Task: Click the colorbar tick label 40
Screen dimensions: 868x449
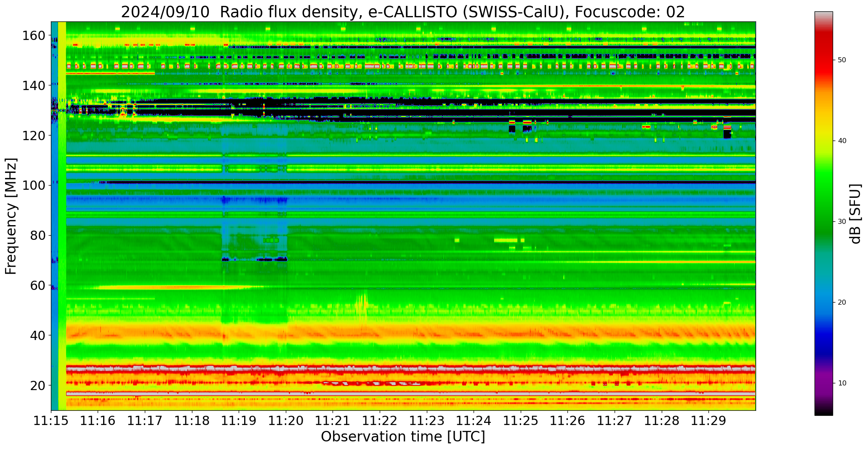Action: click(x=842, y=141)
